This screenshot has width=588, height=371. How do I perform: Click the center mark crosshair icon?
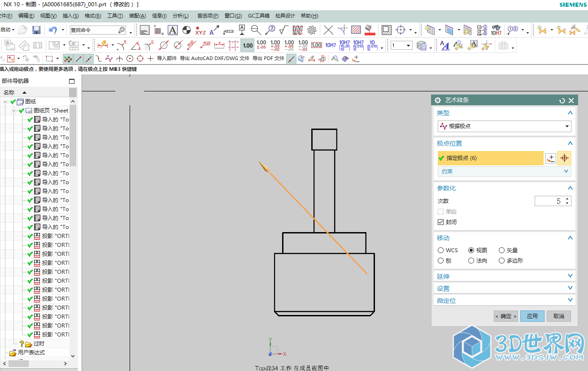click(401, 30)
